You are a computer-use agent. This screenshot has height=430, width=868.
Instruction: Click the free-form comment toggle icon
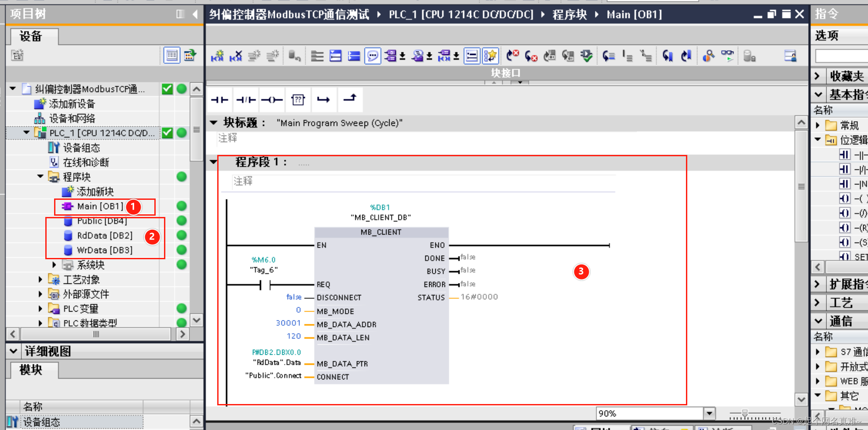coord(472,56)
